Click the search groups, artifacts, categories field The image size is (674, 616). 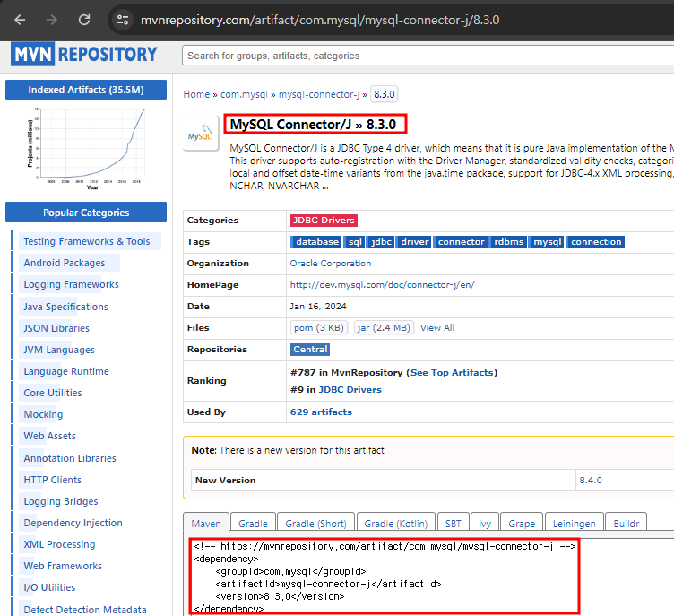tap(428, 56)
